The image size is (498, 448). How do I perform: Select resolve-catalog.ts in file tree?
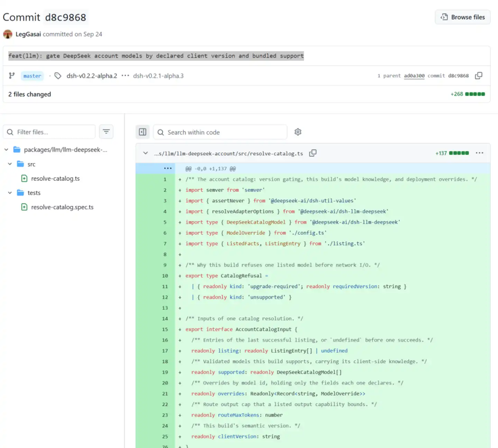tap(55, 178)
